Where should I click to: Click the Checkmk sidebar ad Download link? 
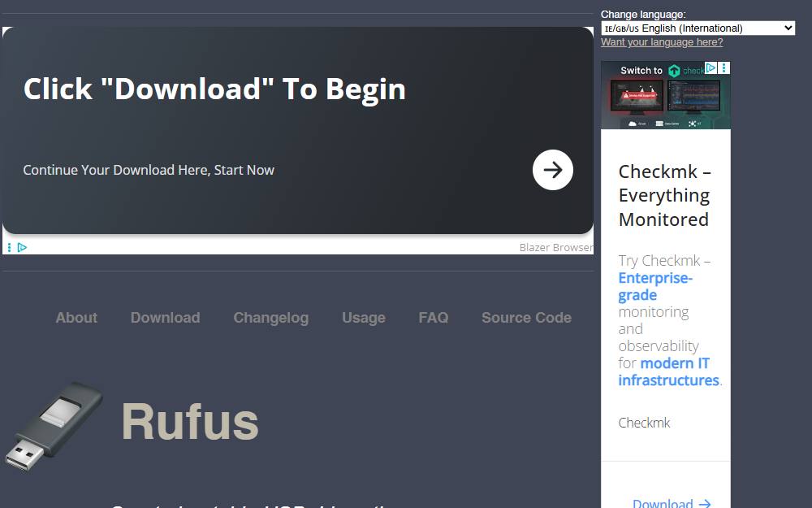click(672, 502)
